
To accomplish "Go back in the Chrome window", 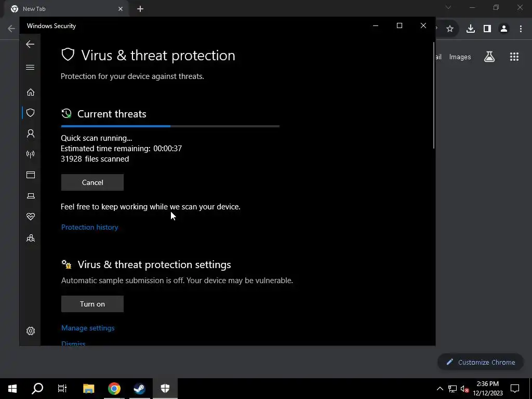I will click(11, 29).
